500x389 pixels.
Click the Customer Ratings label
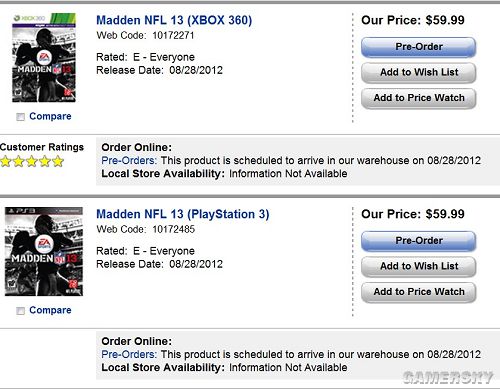[42, 147]
